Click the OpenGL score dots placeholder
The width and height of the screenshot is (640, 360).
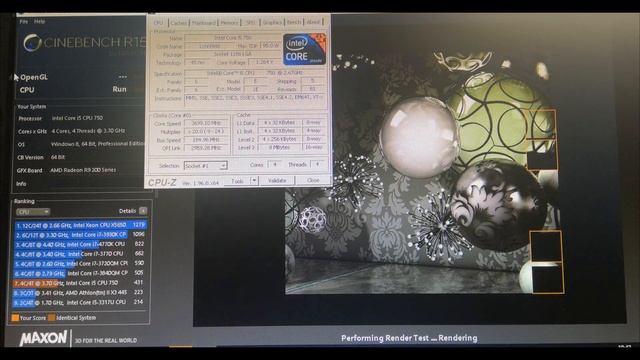[122, 77]
